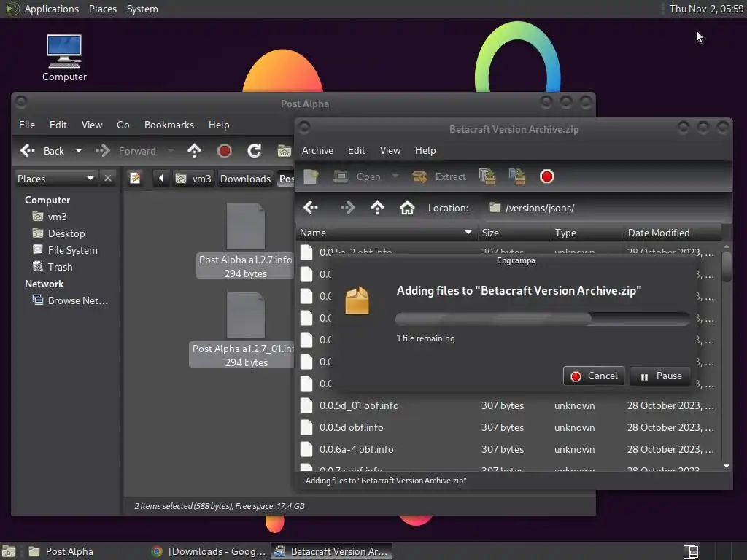Go to archive home location
747x560 pixels.
pos(407,208)
